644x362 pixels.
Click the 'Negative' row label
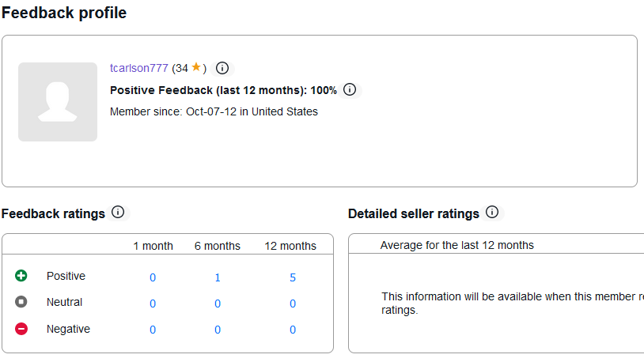[68, 329]
